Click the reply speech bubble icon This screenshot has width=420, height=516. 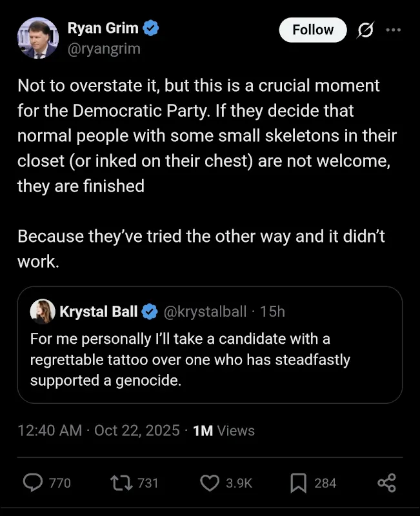click(x=33, y=482)
